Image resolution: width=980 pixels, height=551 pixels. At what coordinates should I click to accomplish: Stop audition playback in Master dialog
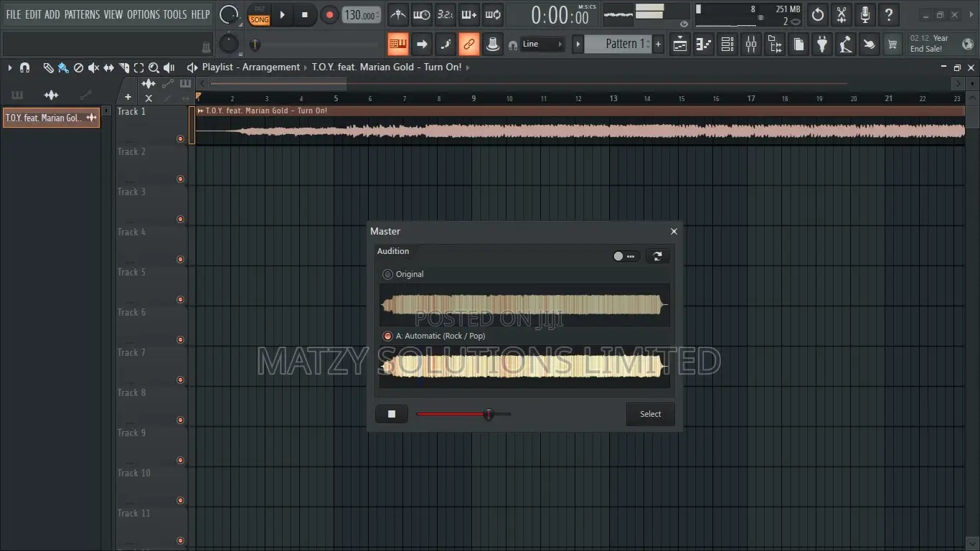392,414
